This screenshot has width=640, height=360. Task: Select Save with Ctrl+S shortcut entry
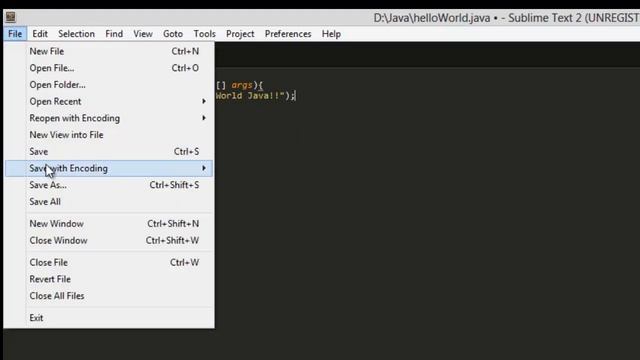[x=109, y=152]
